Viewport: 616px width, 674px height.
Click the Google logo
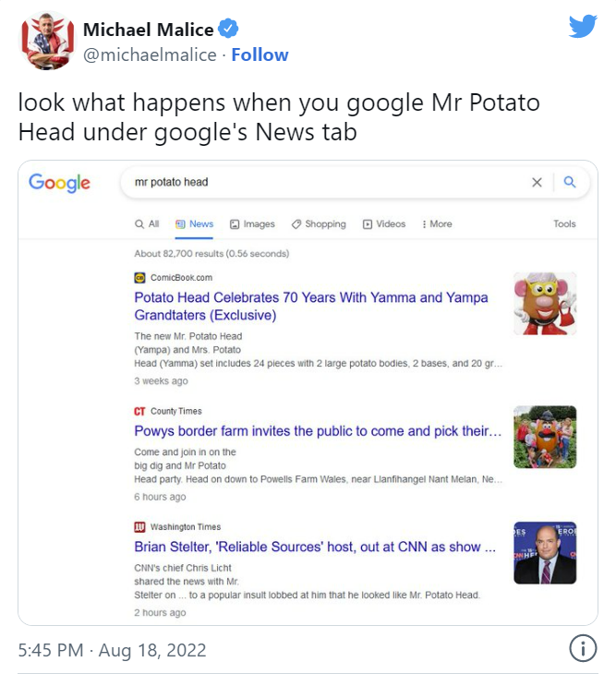click(59, 183)
